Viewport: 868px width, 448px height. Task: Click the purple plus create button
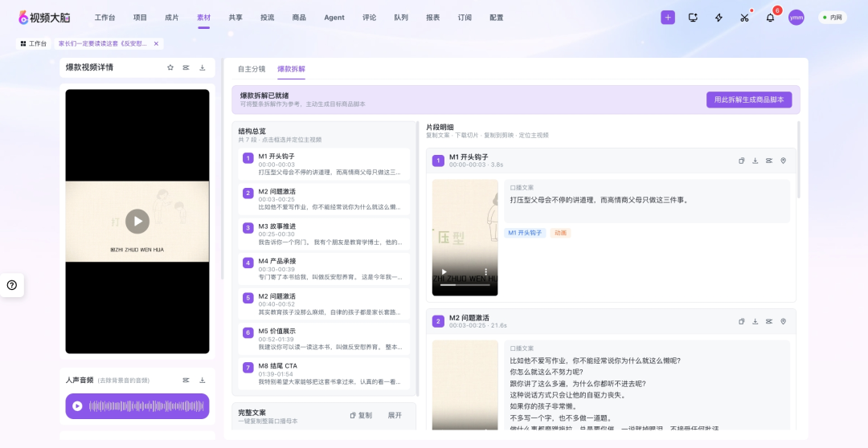click(x=668, y=17)
